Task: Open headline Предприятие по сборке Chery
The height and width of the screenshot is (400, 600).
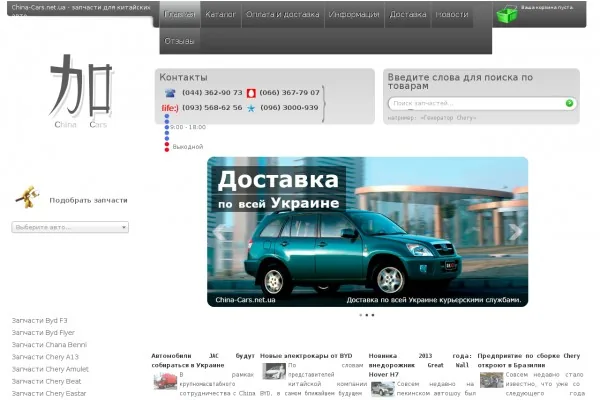Action: [x=529, y=360]
